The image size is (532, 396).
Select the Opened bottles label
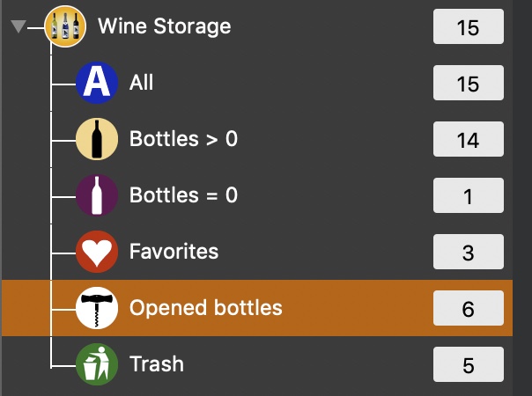coord(205,308)
